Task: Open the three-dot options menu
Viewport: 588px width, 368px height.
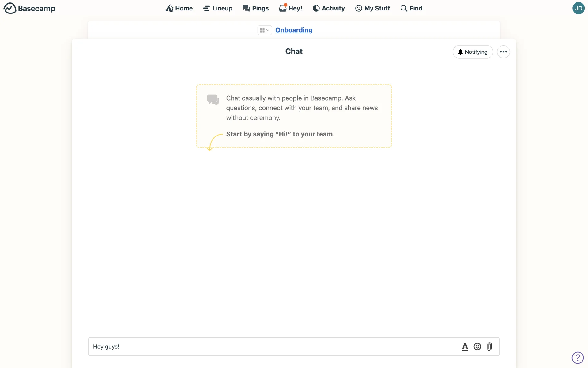Action: (503, 52)
